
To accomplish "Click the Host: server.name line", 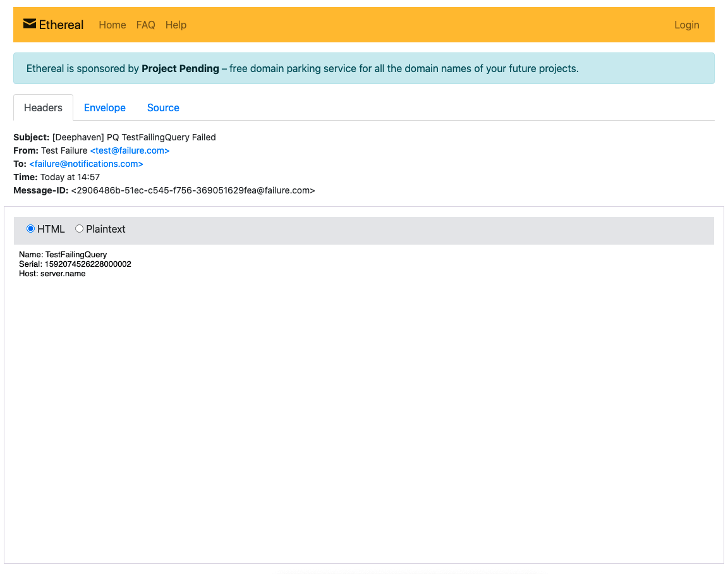I will tap(52, 274).
